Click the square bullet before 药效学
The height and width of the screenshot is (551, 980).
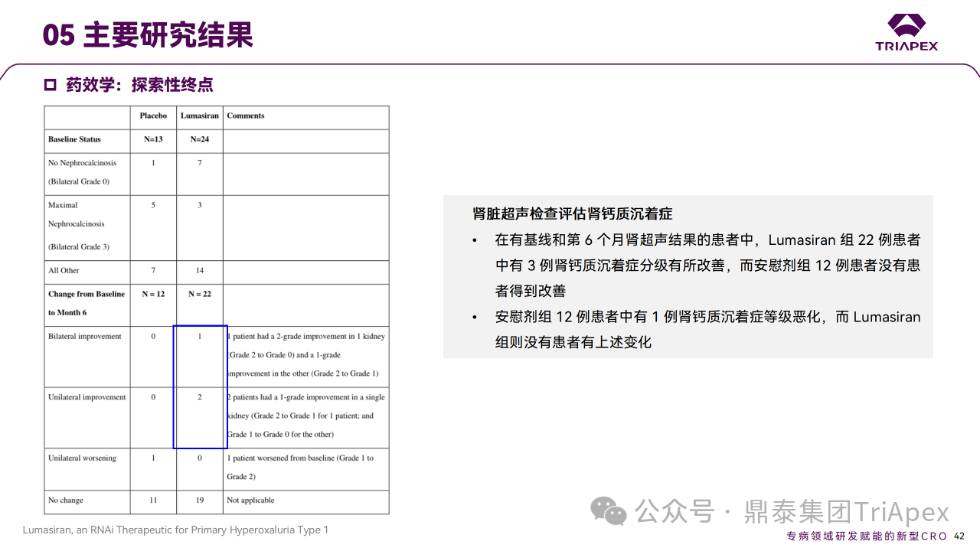tap(51, 85)
